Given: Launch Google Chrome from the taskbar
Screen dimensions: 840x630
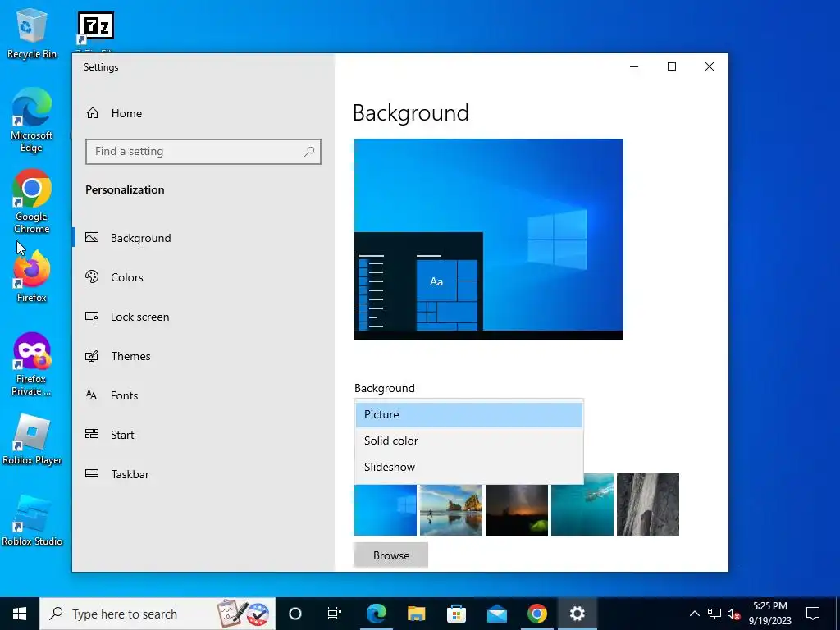Looking at the screenshot, I should [x=536, y=614].
